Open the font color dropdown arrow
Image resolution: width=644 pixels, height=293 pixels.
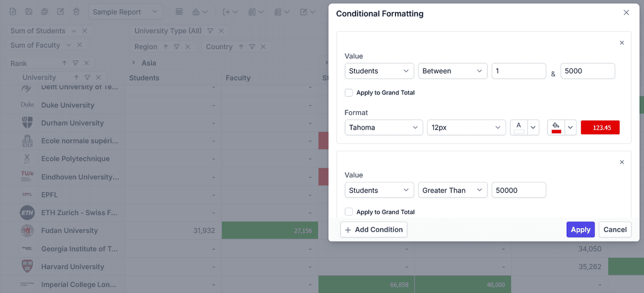(x=533, y=127)
